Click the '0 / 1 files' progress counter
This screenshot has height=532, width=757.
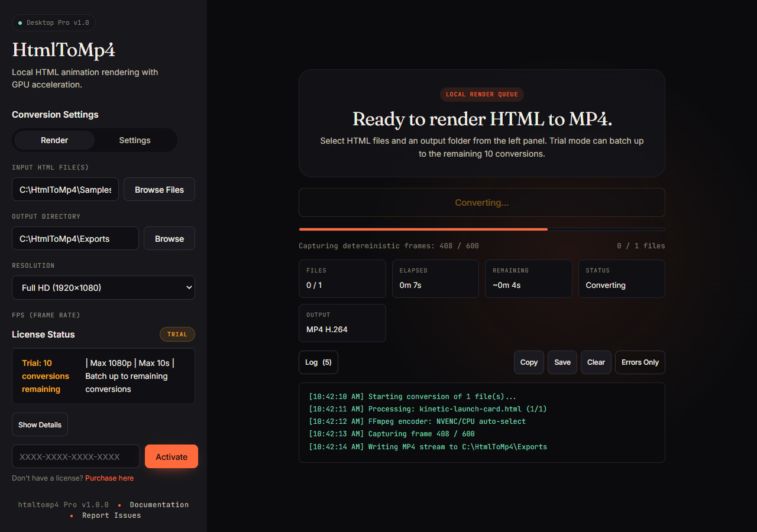coord(641,246)
